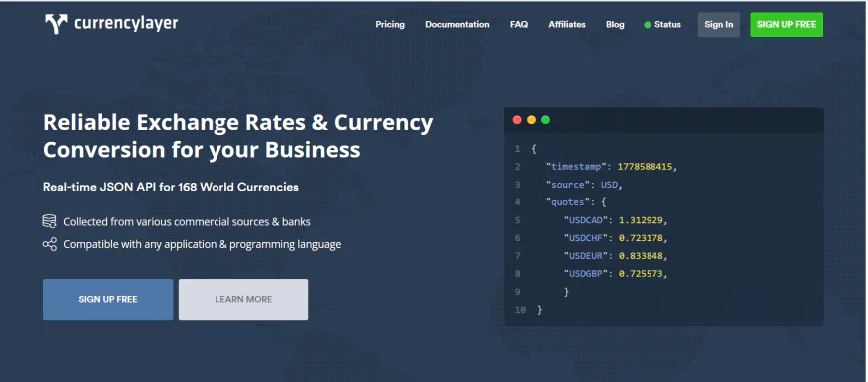Open the Pricing page

[x=390, y=24]
